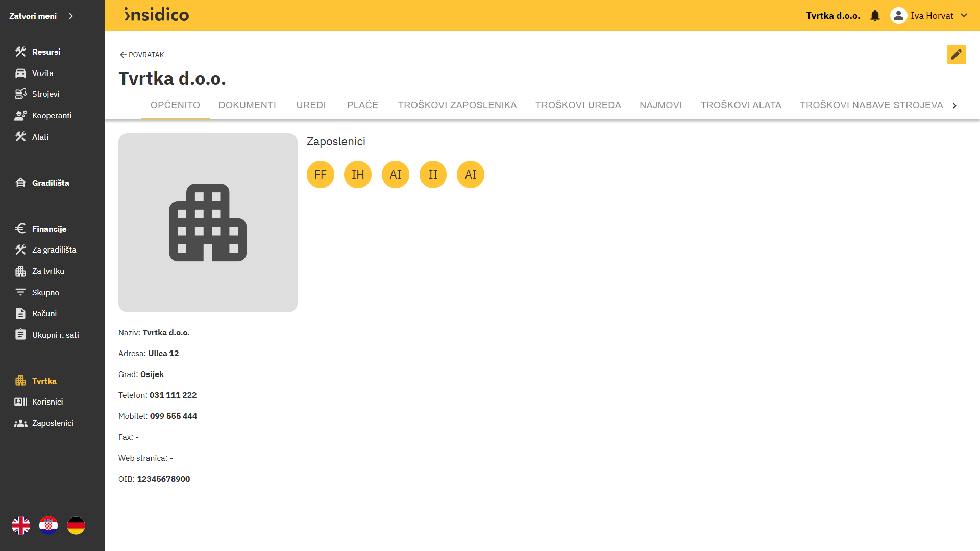Image resolution: width=980 pixels, height=551 pixels.
Task: Open Kooperanti in the sidebar
Action: coord(52,115)
